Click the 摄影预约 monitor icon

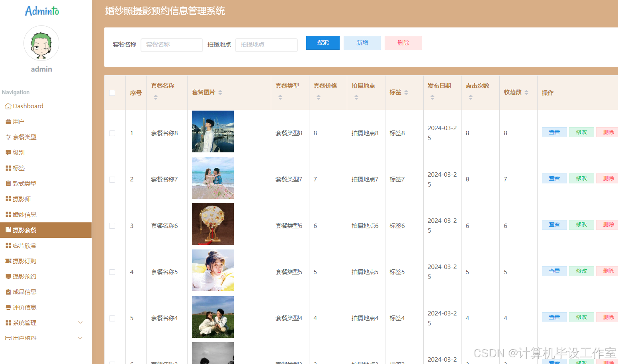[8, 276]
